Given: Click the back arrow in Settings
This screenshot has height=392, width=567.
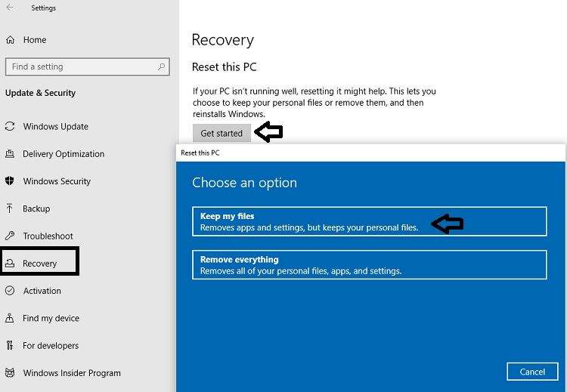Looking at the screenshot, I should pyautogui.click(x=10, y=8).
